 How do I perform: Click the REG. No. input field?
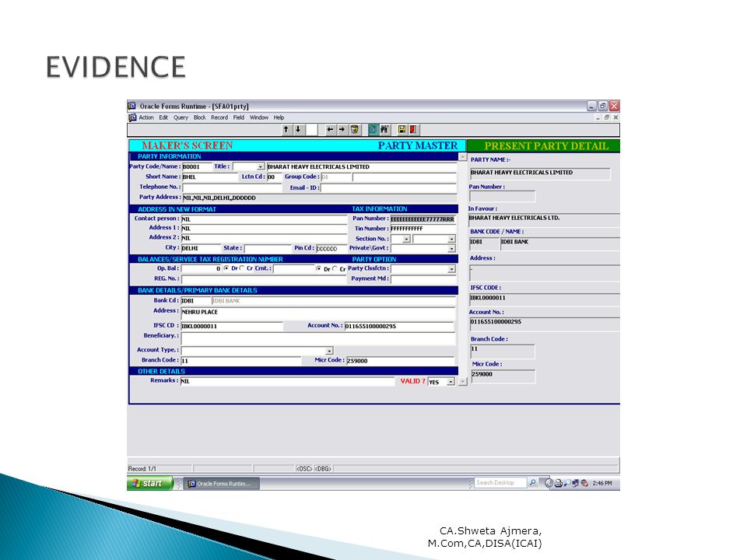coord(263,279)
